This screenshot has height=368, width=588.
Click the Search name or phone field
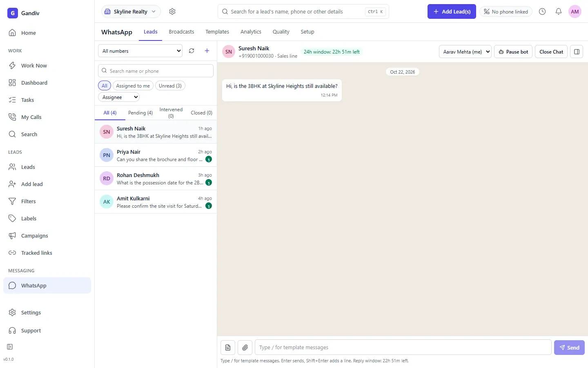click(x=156, y=71)
